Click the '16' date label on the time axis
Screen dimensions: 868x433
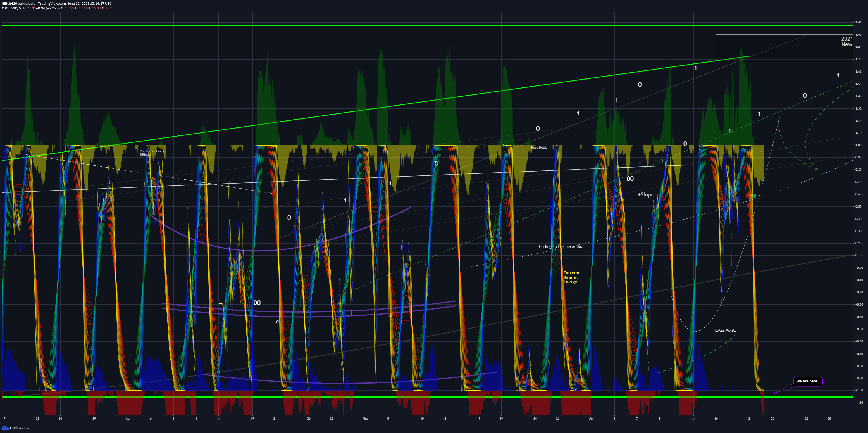716,418
